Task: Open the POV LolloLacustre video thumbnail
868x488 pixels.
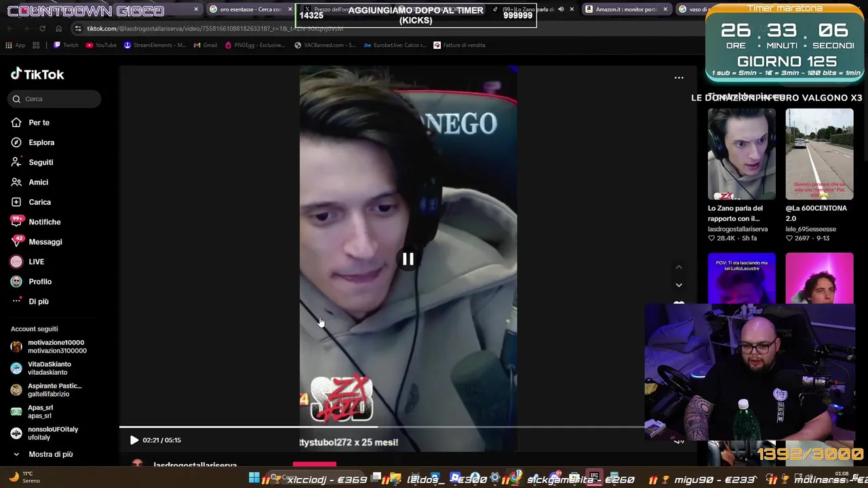Action: click(x=742, y=279)
